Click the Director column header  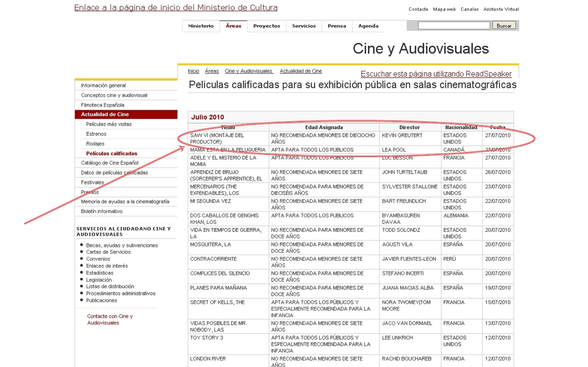coord(410,128)
